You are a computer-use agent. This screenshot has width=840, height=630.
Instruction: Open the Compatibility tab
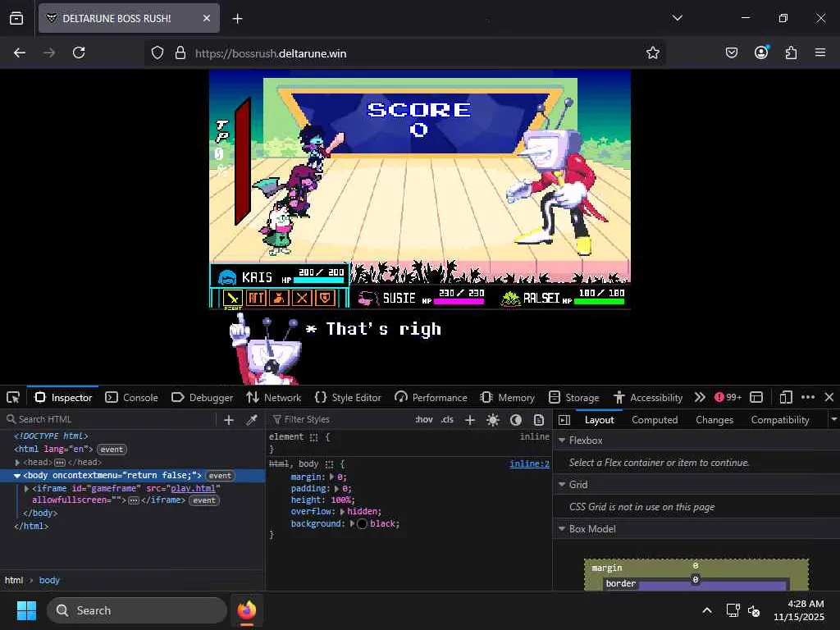[780, 420]
